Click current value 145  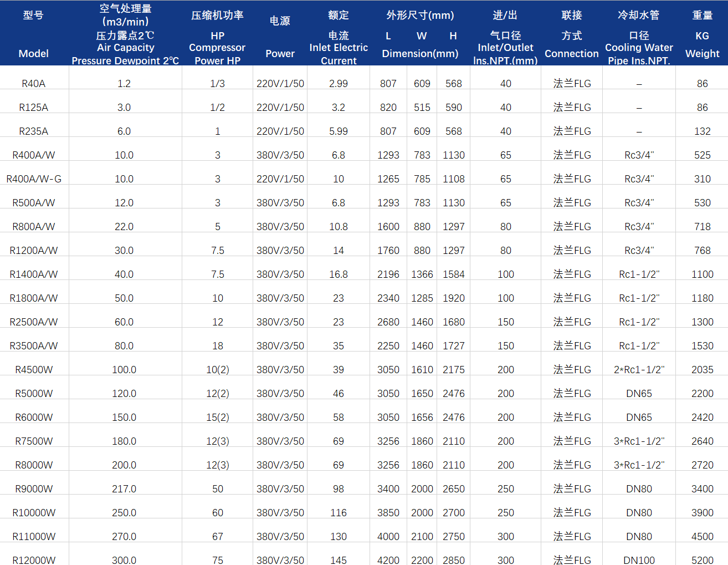click(339, 560)
